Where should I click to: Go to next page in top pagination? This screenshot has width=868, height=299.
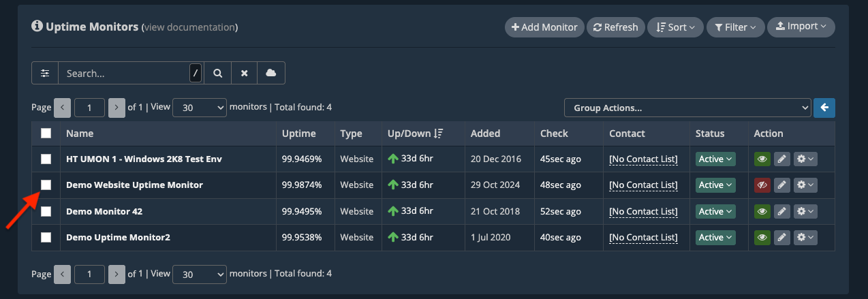pos(117,108)
